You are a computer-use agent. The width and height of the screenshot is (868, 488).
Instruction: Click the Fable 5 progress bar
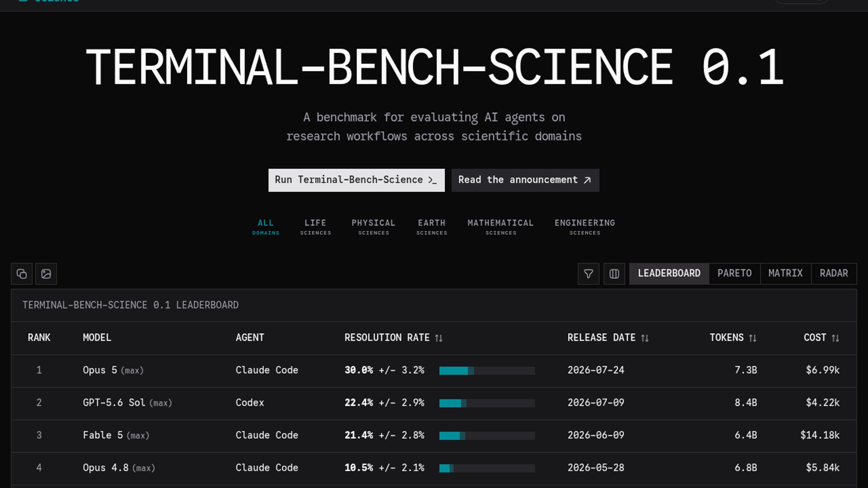coord(487,436)
